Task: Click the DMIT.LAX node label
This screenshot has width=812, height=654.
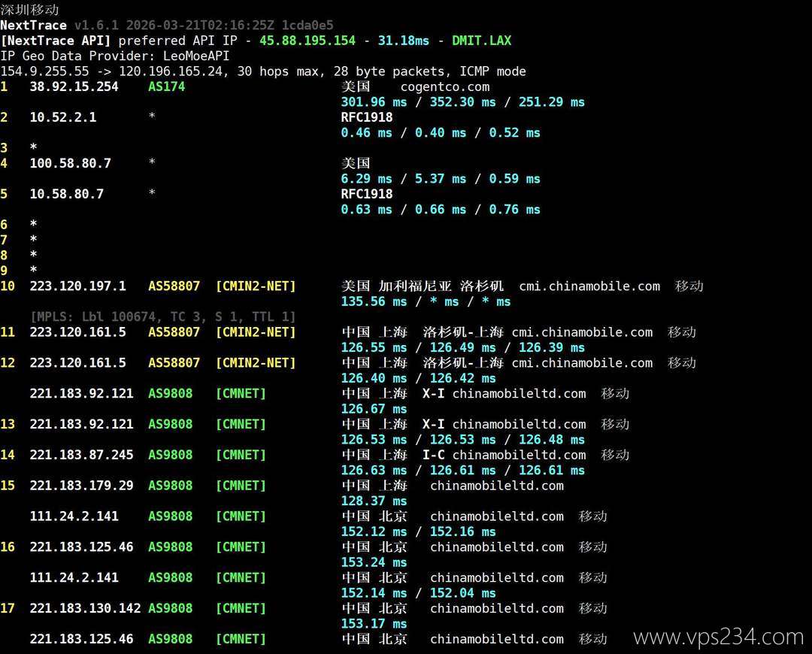Action: 481,41
